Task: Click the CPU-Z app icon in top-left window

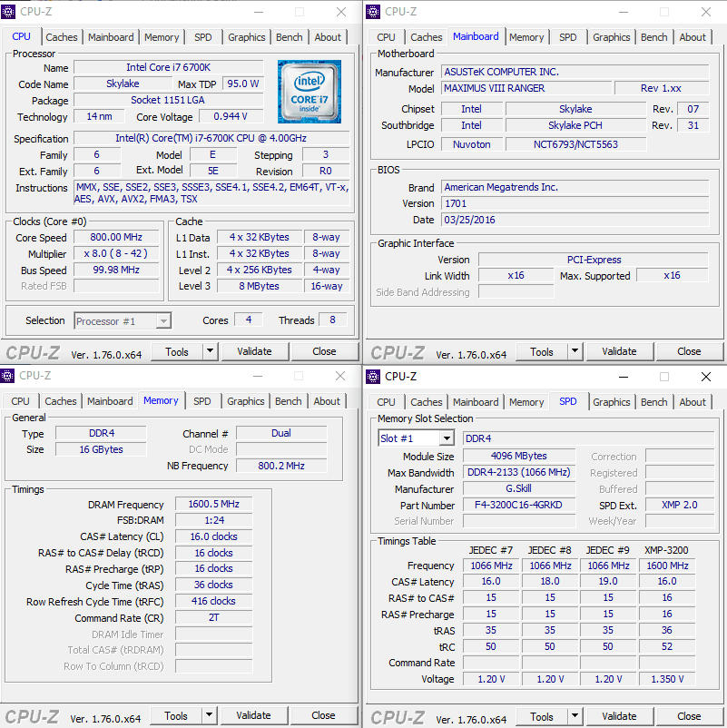Action: pos(8,12)
